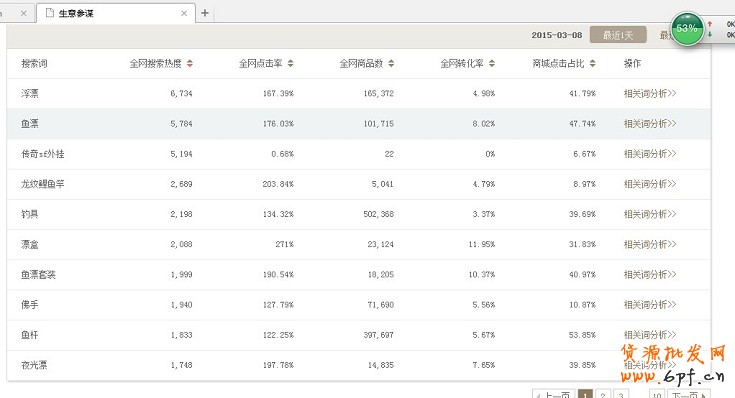Sort by 全网点击率 column arrows
735x398 pixels.
coord(291,63)
